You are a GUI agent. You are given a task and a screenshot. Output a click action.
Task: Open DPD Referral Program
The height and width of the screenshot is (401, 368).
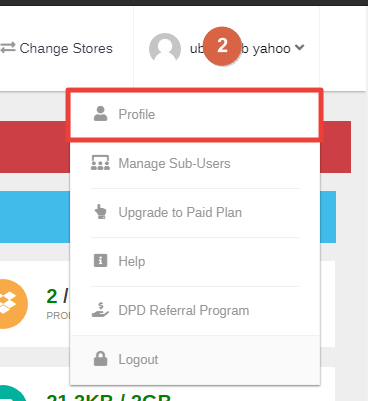coord(195,310)
